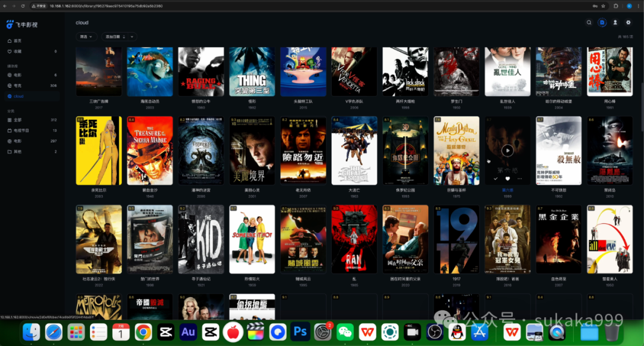Open the 海底总动员 poster
Viewport: 644px width, 346px height.
[x=150, y=71]
